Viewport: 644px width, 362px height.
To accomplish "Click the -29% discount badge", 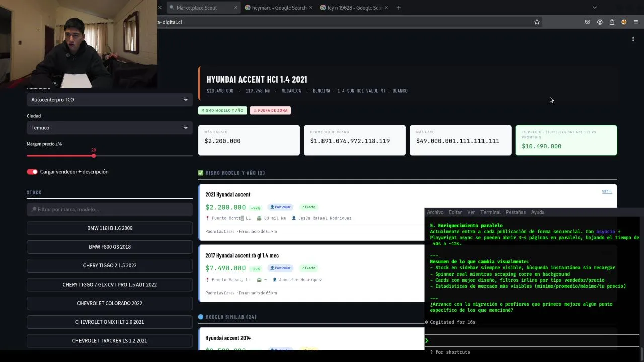I will pos(256,268).
